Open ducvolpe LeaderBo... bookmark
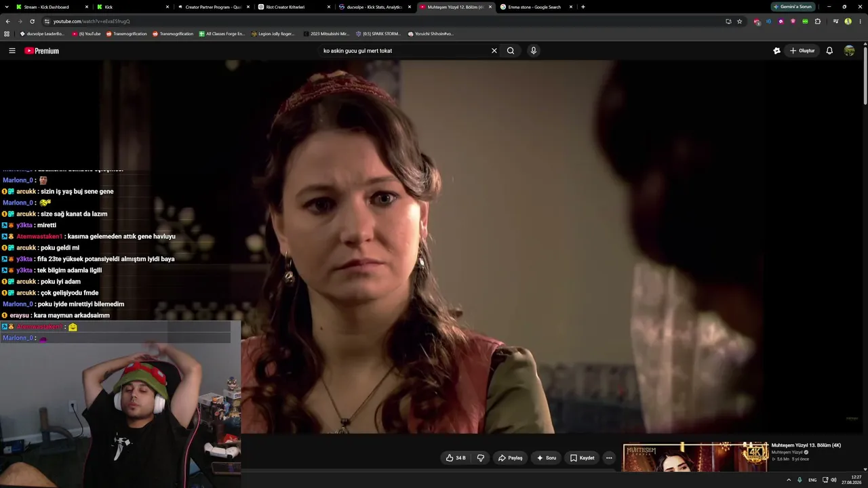The image size is (868, 488). [x=42, y=34]
